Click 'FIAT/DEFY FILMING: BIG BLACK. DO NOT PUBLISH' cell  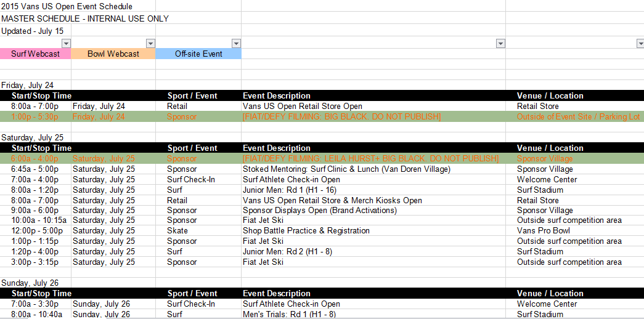tap(341, 117)
